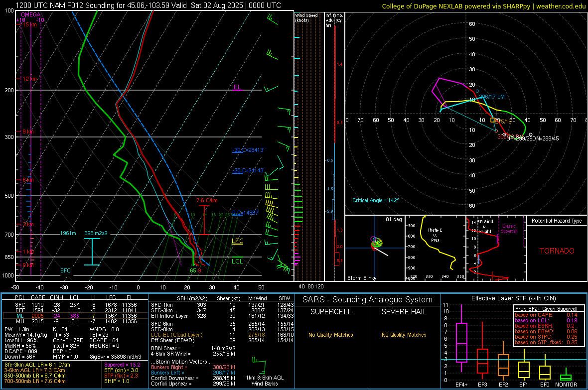
Task: Click the cyan 1961m inflow height label
Action: tap(68, 233)
